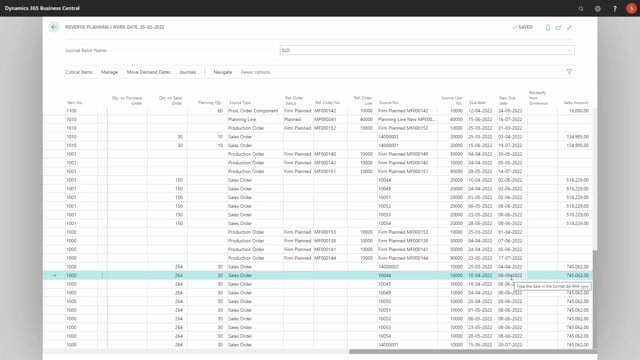Open the Critical Items menu
The height and width of the screenshot is (360, 640).
pyautogui.click(x=79, y=72)
